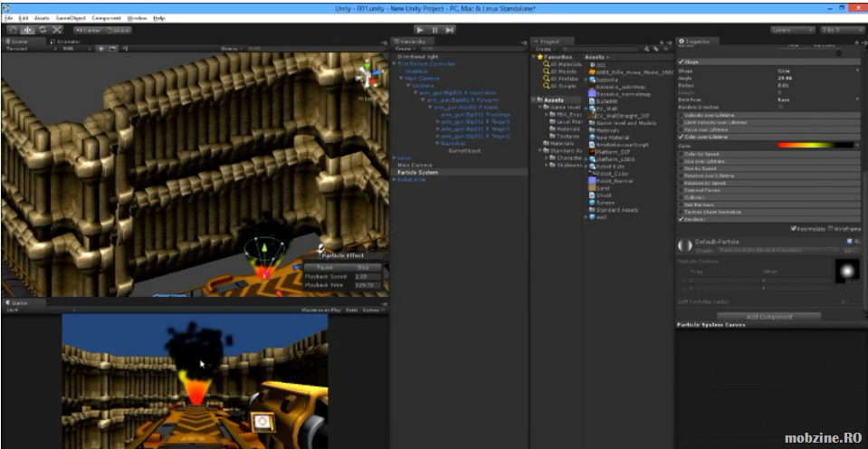Screen dimensions: 868x449
Task: Select the Hand tool in the toolbar
Action: [x=13, y=30]
